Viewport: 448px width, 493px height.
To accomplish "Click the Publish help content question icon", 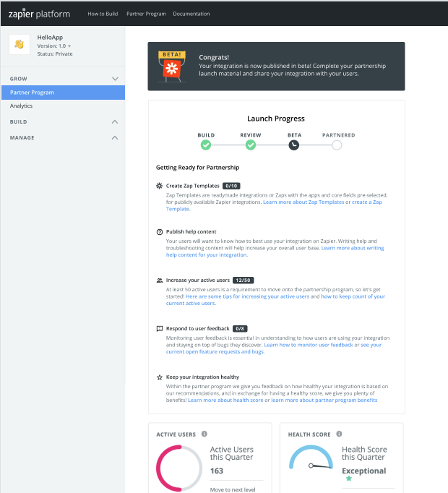I will pos(160,232).
